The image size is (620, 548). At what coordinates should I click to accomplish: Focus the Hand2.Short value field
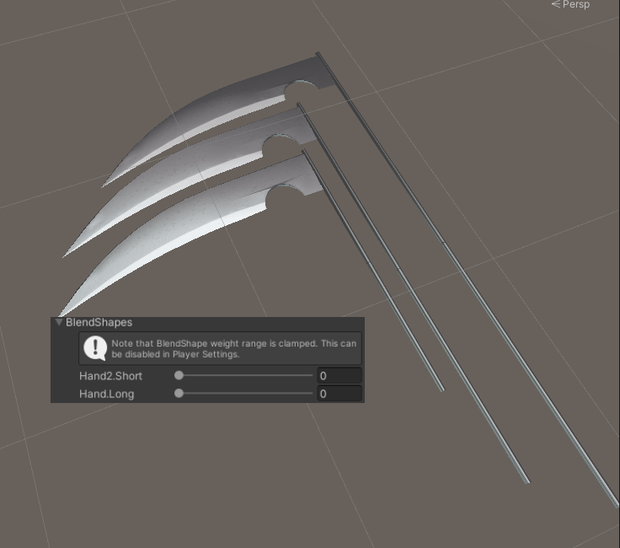[x=339, y=376]
